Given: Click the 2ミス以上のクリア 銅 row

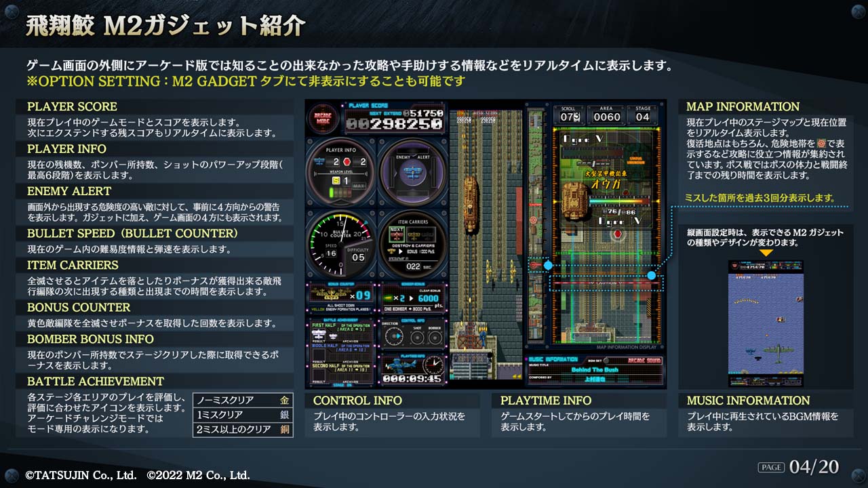Looking at the screenshot, I should (243, 429).
